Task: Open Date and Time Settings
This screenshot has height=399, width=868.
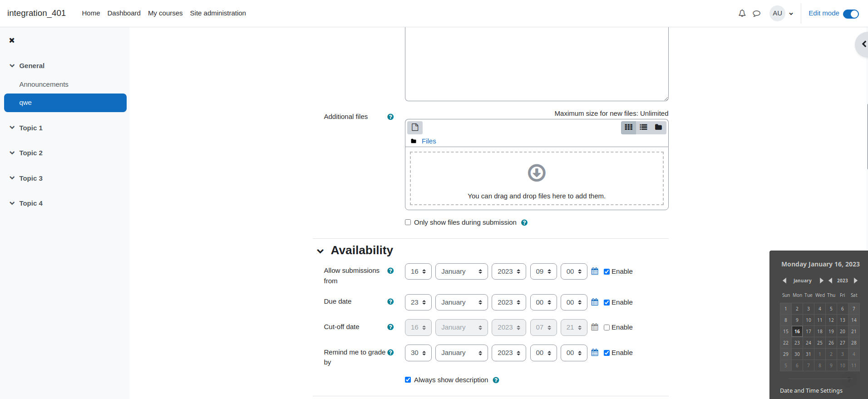Action: (x=811, y=390)
